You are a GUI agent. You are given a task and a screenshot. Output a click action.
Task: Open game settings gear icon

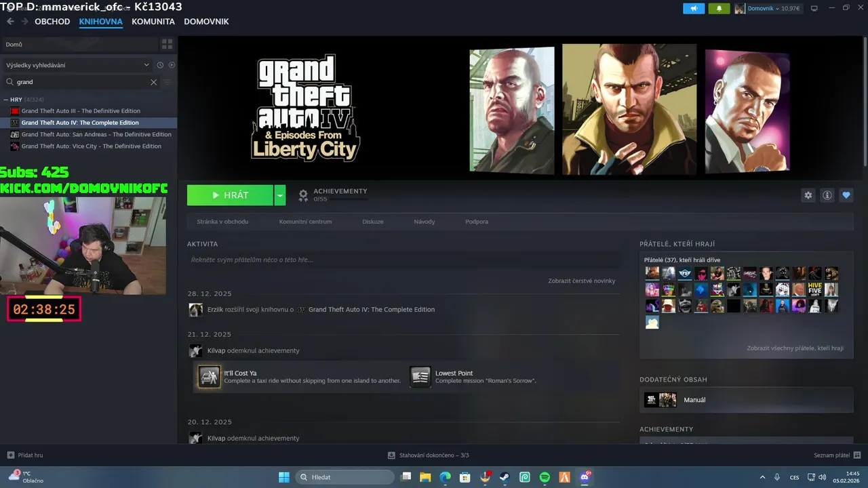pos(808,195)
